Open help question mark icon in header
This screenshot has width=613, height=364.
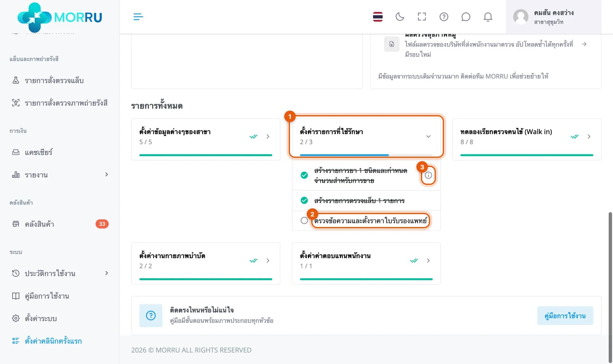coord(444,17)
